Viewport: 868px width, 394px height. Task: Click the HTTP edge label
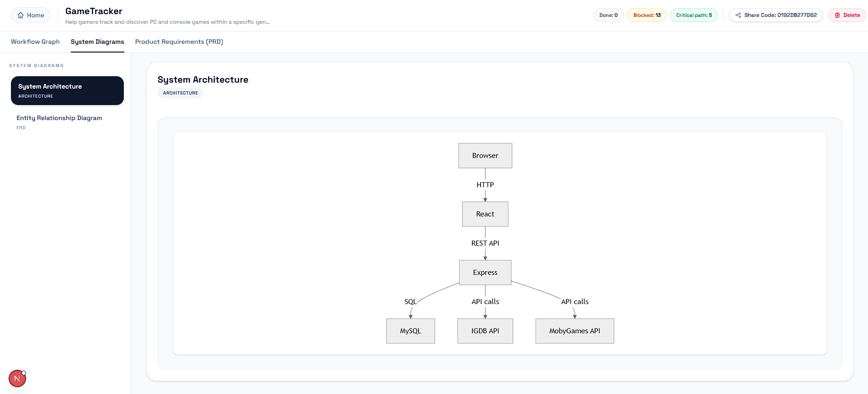coord(485,185)
